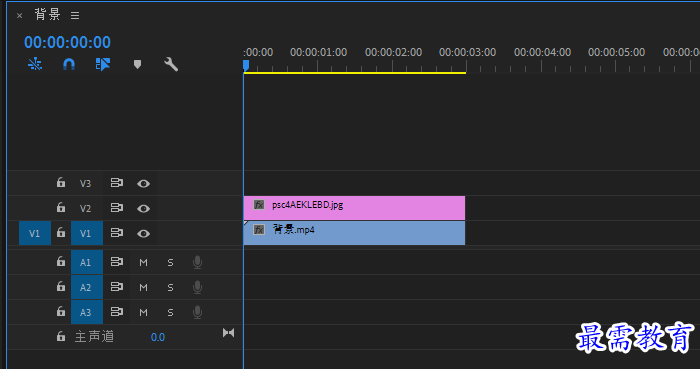Toggle lock on track A1
This screenshot has width=700, height=369.
tap(61, 262)
